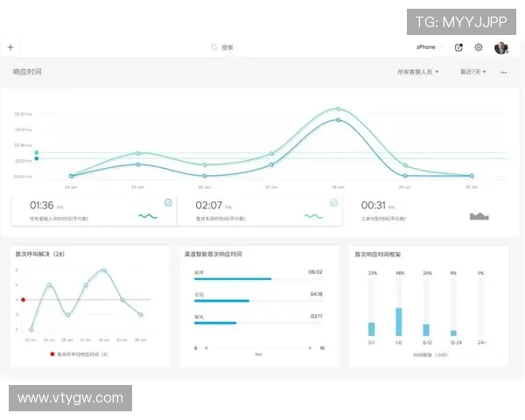Click the 首次呼叫解决 (28) panel heading
This screenshot has height=420, width=525.
coord(40,254)
